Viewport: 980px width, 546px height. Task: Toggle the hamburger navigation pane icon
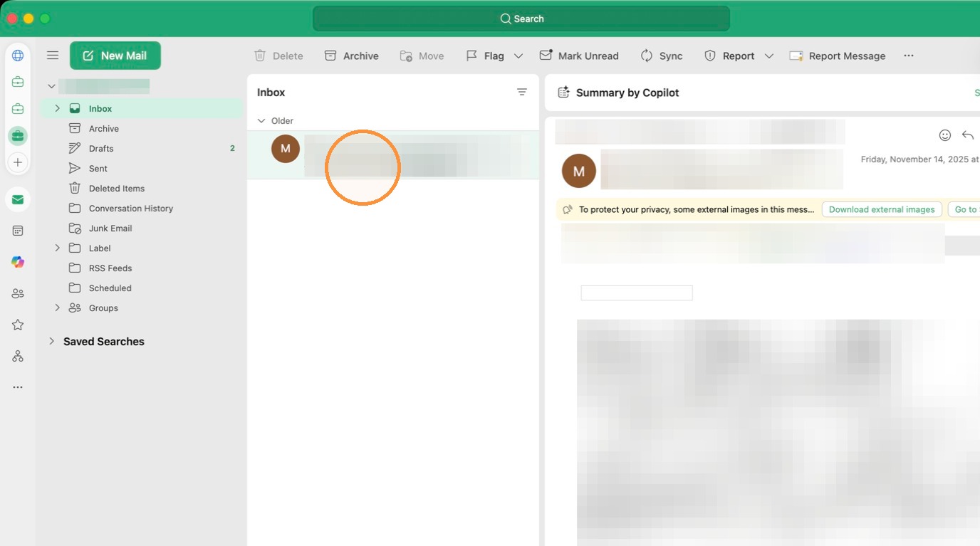pos(53,56)
